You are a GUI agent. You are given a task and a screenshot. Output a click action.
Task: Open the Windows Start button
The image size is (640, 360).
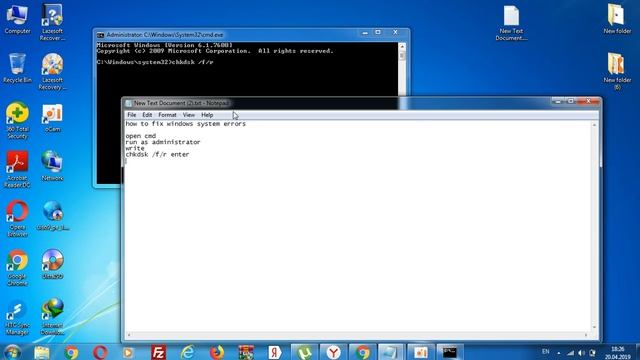coord(12,352)
